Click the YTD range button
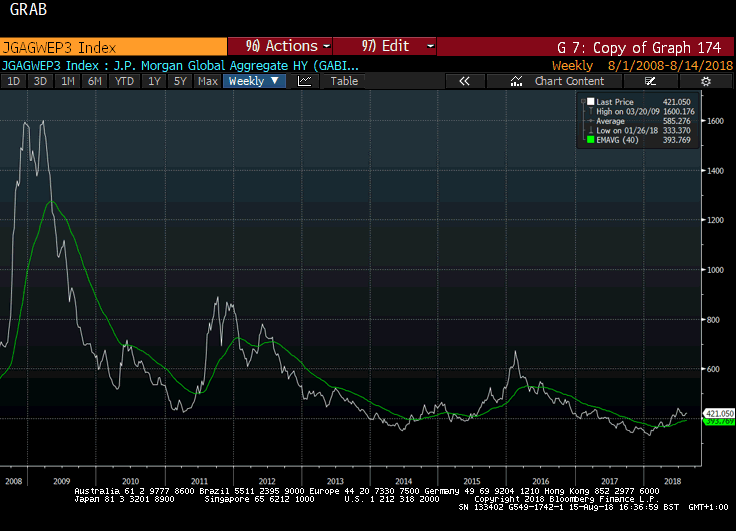Image resolution: width=736 pixels, height=531 pixels. pyautogui.click(x=124, y=81)
